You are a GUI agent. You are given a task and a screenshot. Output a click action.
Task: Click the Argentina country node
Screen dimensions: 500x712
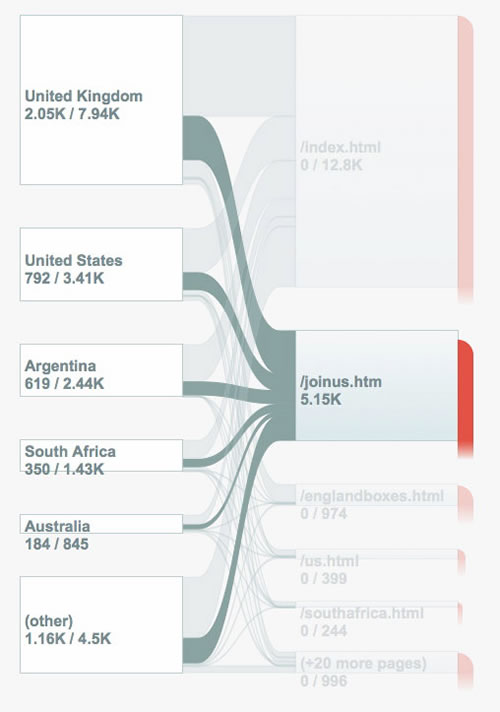[x=101, y=370]
